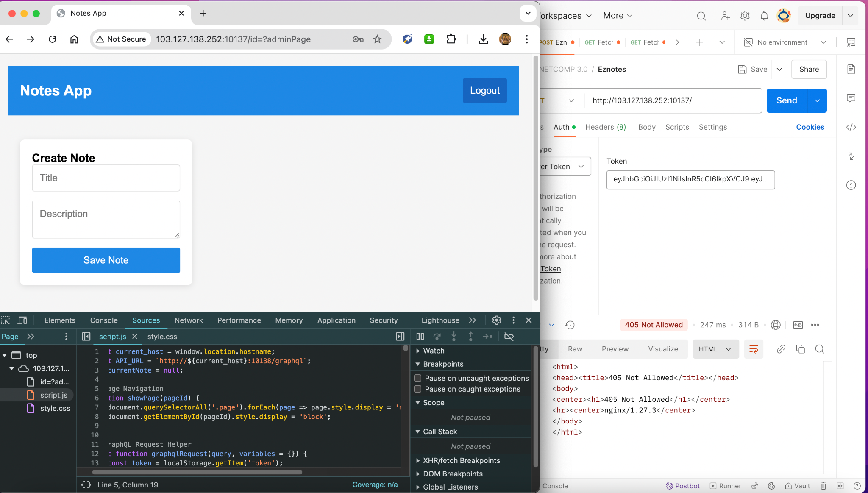The height and width of the screenshot is (493, 868).
Task: Open the Headers (8) tab in Postman
Action: pos(605,127)
